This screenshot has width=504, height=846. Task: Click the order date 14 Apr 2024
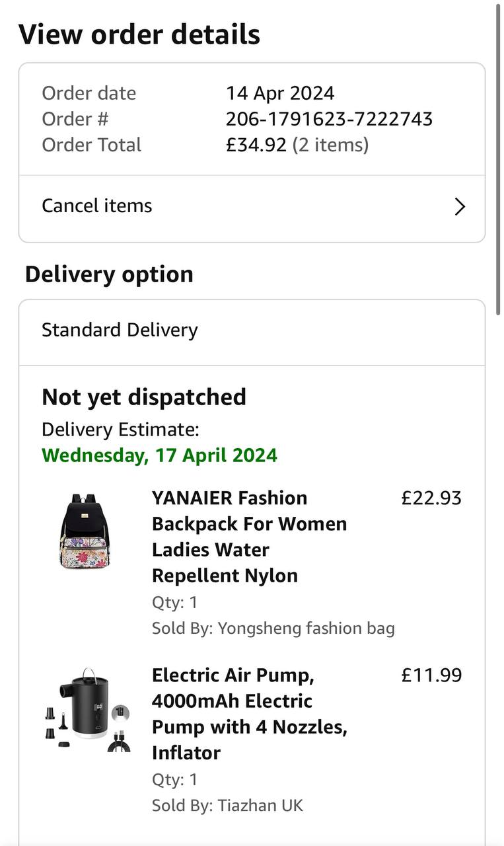[280, 93]
